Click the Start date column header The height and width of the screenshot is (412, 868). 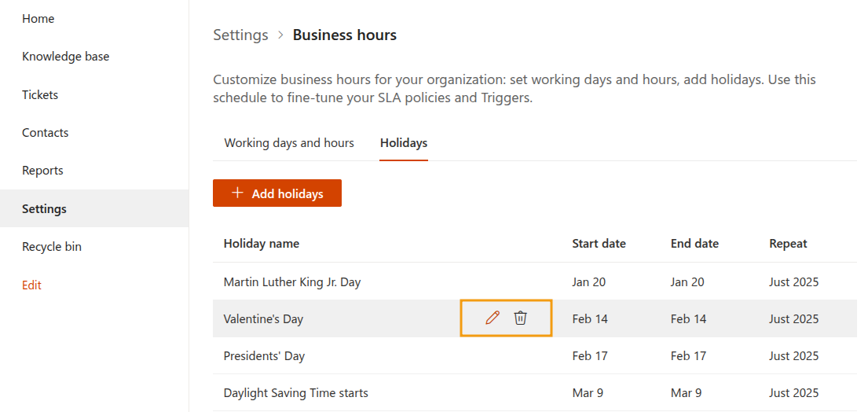click(599, 244)
